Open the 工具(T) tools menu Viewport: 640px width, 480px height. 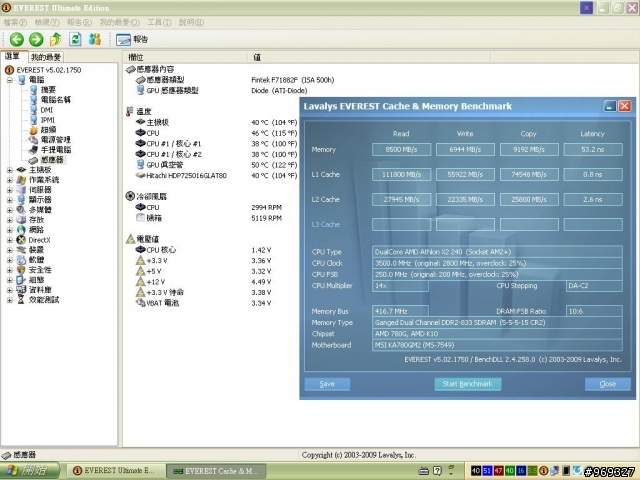click(x=159, y=22)
